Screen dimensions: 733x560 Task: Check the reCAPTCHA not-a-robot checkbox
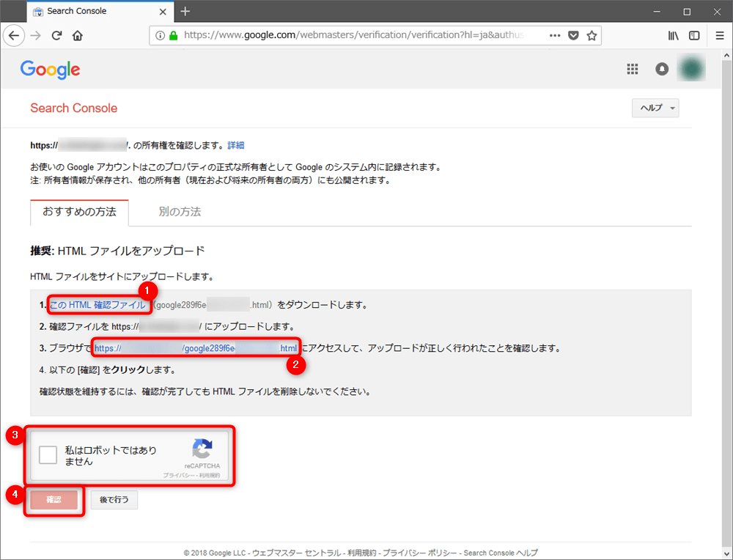48,455
